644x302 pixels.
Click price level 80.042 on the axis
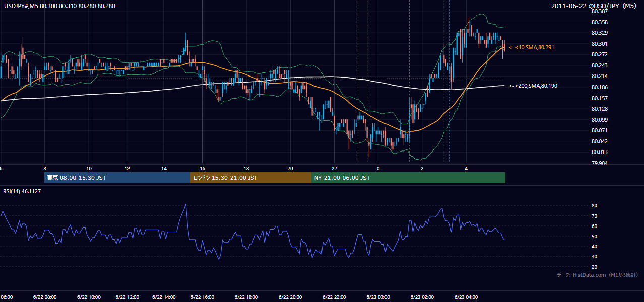599,141
